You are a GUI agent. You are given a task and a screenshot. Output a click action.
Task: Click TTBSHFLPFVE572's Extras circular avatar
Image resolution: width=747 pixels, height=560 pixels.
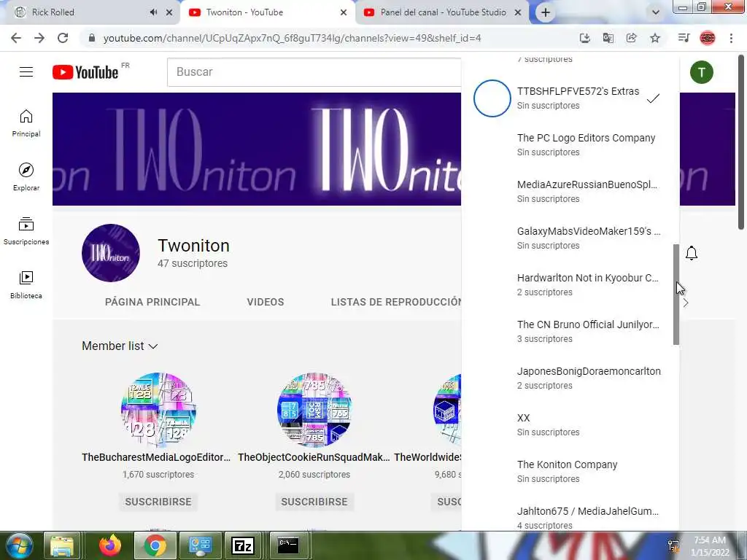point(492,98)
